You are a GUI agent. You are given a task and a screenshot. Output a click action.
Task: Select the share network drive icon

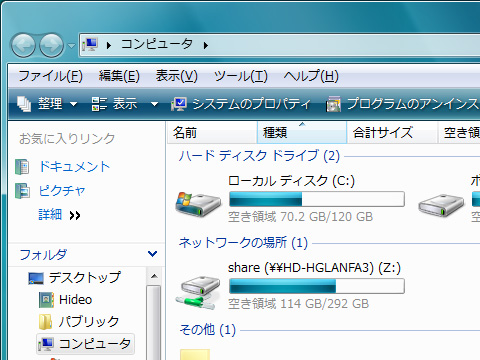pos(199,292)
